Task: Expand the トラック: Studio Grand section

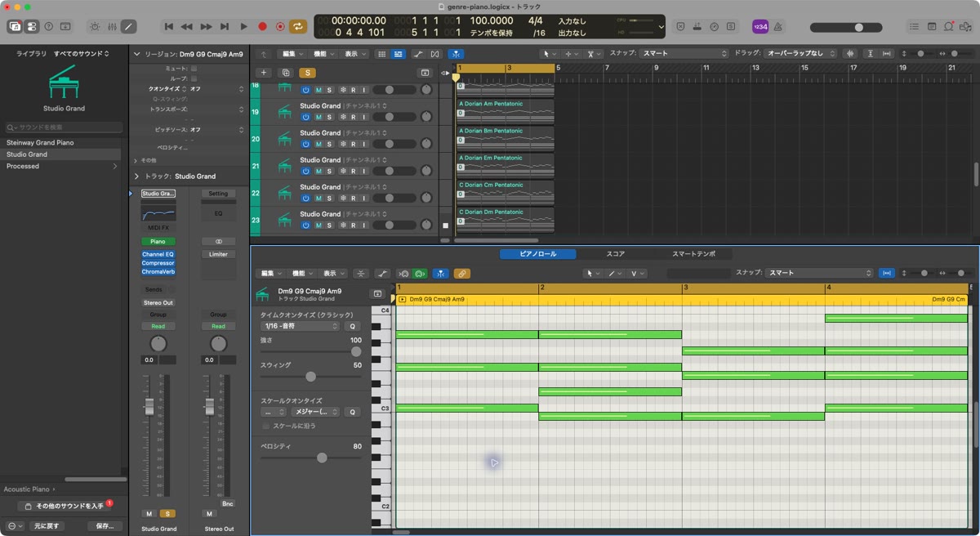Action: 136,176
